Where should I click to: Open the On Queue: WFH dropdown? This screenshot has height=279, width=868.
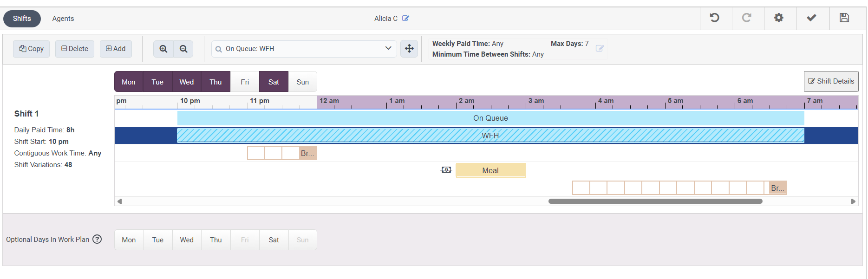[304, 49]
